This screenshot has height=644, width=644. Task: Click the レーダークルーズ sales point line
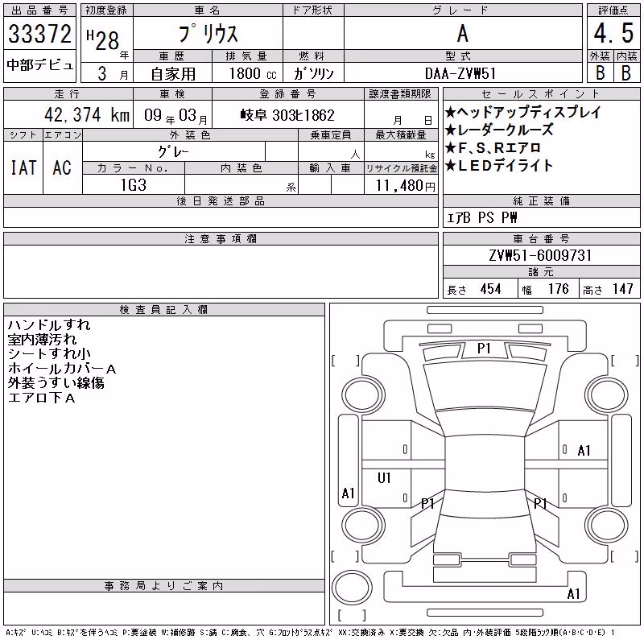[x=499, y=130]
